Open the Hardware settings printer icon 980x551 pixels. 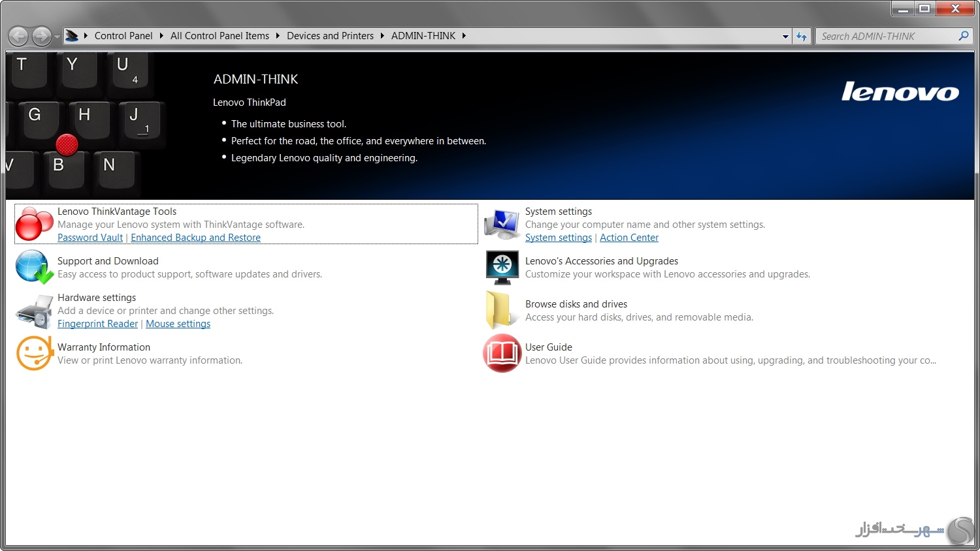[34, 311]
